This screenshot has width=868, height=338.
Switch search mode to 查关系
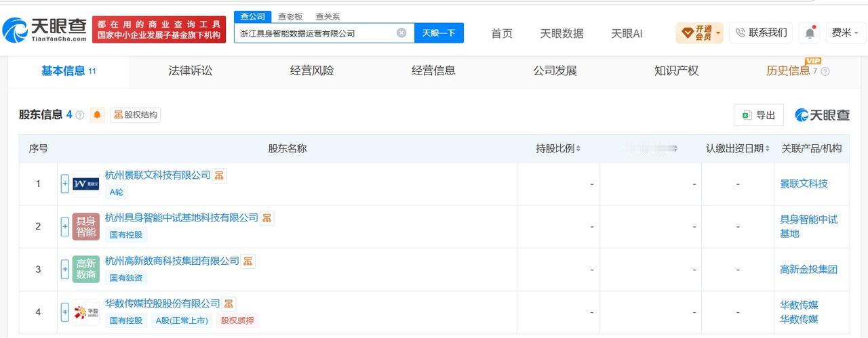pos(328,16)
